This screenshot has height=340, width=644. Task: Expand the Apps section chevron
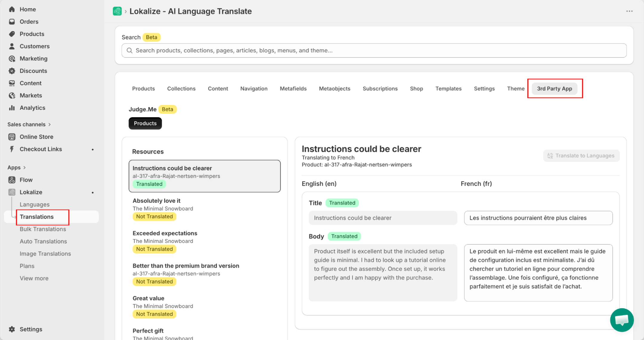pos(24,168)
